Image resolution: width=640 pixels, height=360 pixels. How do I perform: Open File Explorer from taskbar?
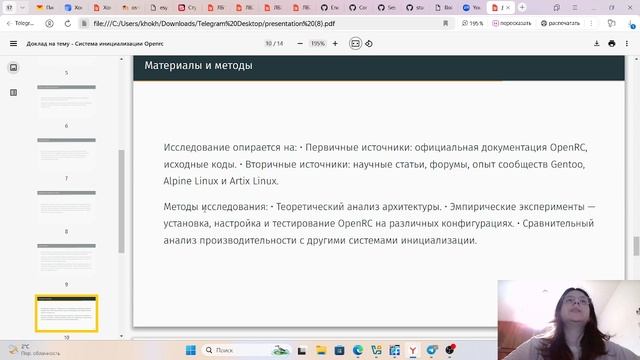point(321,350)
